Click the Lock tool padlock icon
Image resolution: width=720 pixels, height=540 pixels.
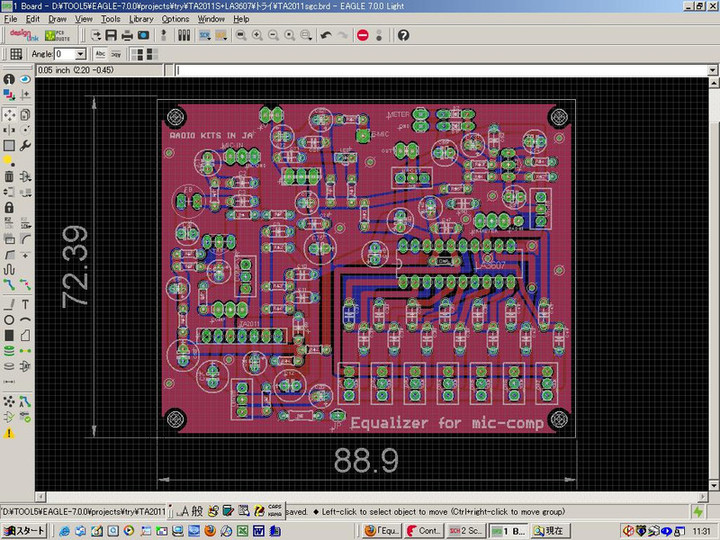pos(9,207)
